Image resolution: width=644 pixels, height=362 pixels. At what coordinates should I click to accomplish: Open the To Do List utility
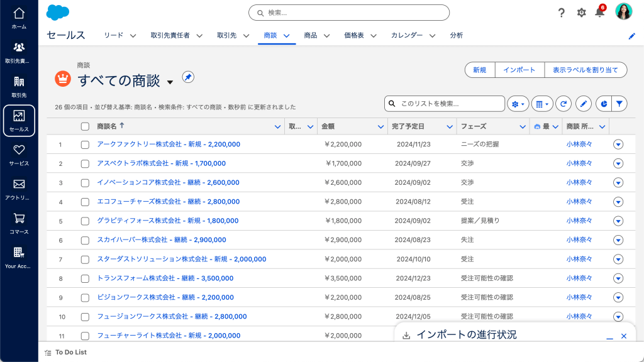coord(65,352)
